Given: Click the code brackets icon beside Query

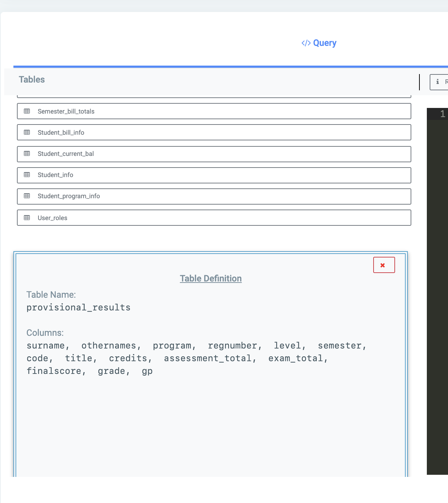Looking at the screenshot, I should 305,43.
